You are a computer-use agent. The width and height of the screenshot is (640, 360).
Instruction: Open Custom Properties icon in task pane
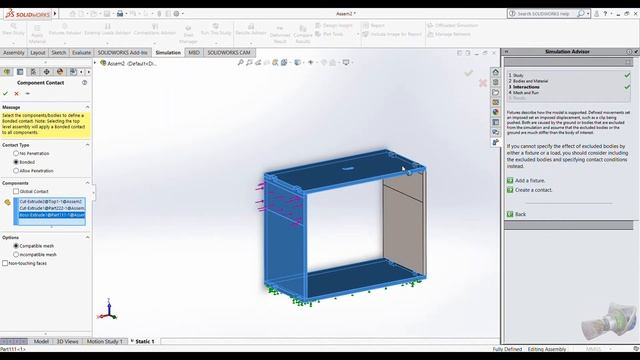(x=496, y=122)
